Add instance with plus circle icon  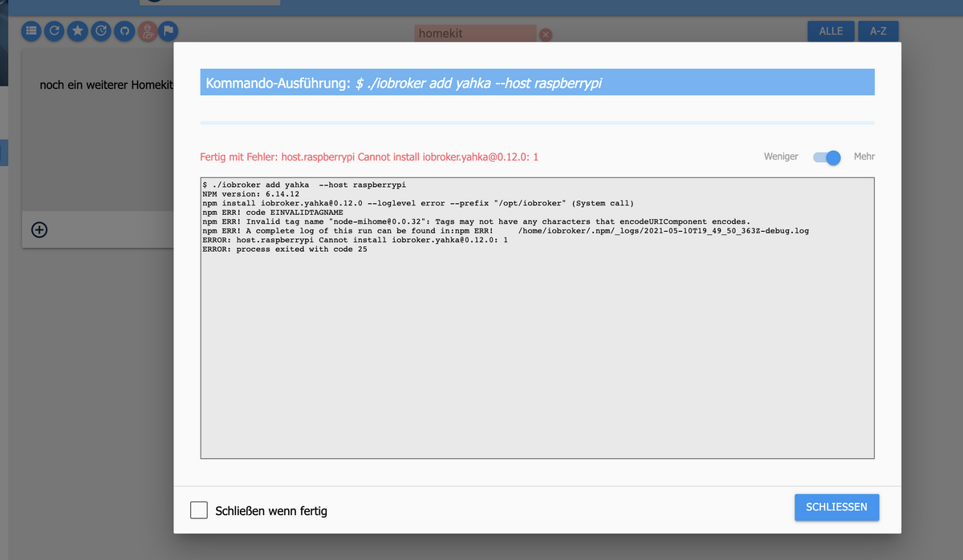click(39, 230)
